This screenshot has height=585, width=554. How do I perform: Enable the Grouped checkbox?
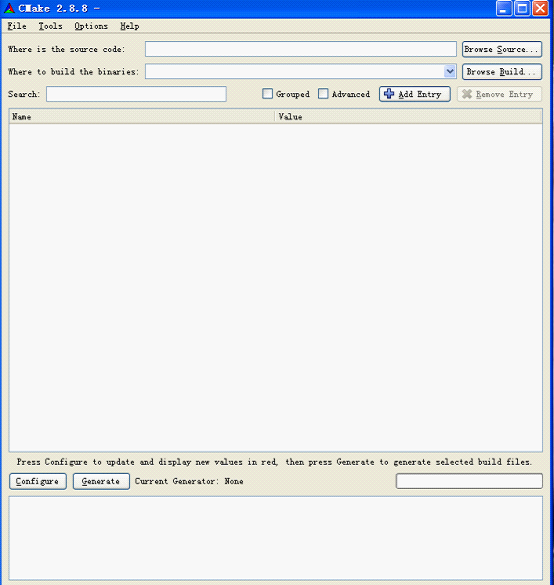[267, 94]
